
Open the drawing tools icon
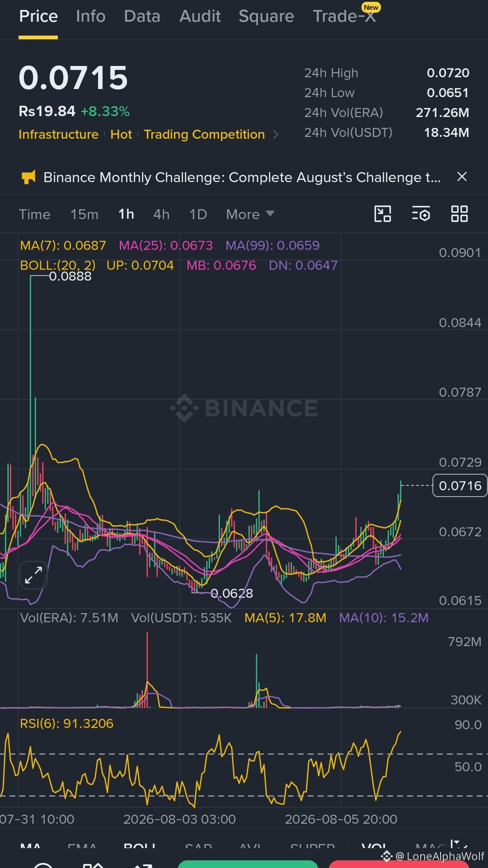click(x=383, y=214)
